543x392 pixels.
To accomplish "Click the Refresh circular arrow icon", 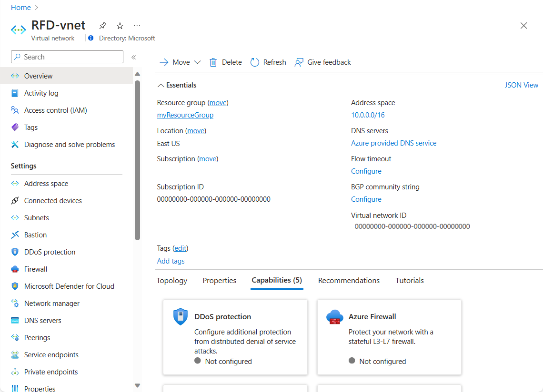I will coord(255,62).
